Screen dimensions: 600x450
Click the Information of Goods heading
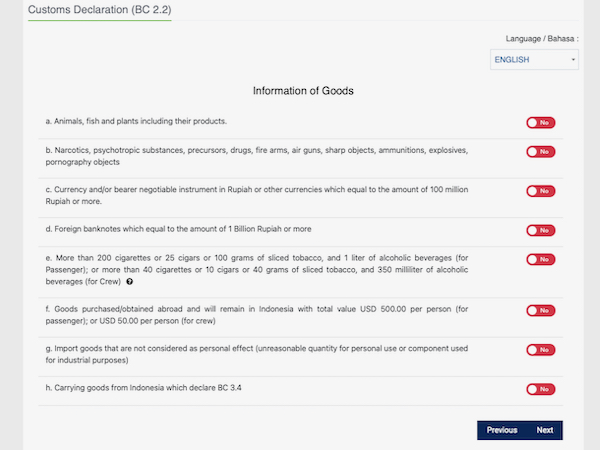point(303,91)
